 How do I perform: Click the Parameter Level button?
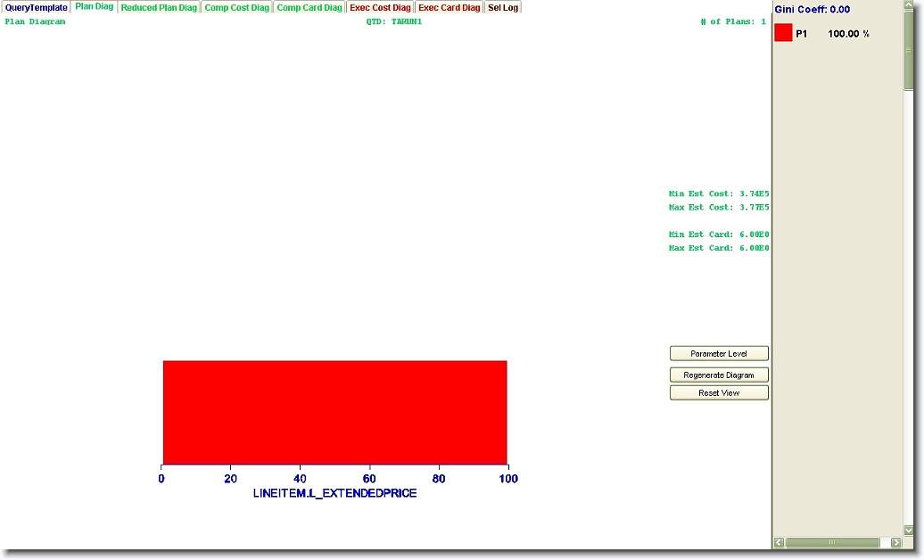point(719,354)
